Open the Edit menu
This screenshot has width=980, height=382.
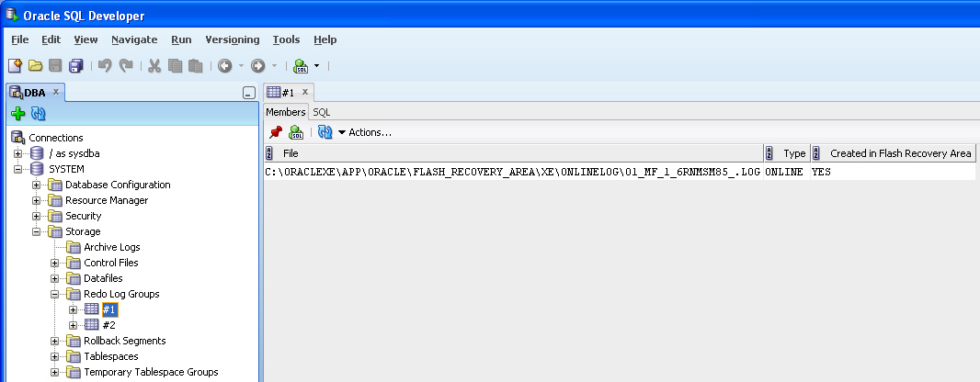51,39
